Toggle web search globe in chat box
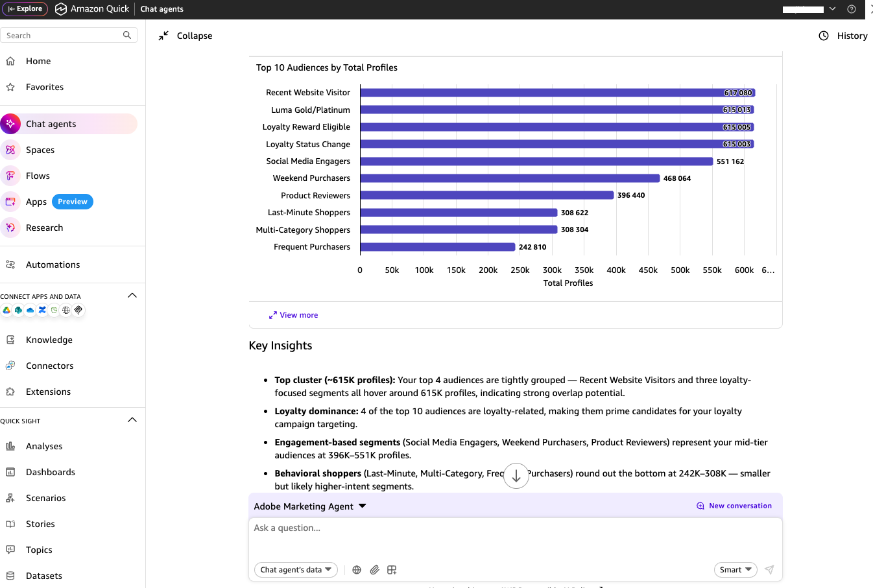 [x=357, y=570]
